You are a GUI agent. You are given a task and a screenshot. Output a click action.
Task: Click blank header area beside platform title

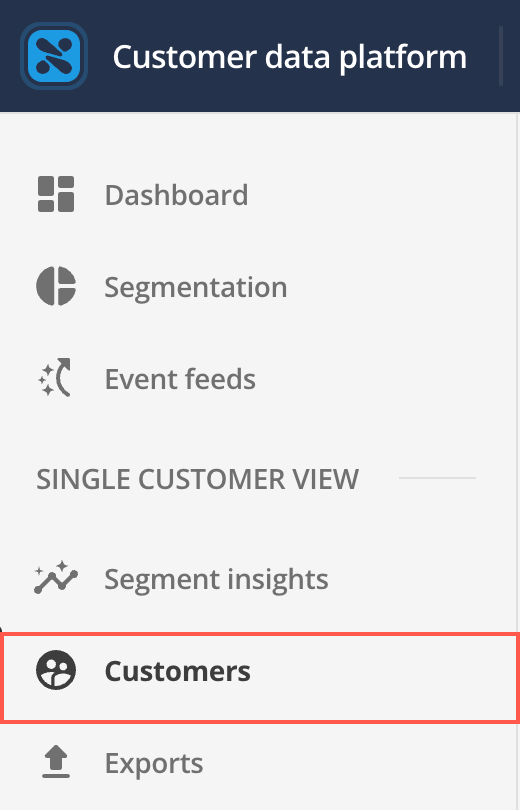[483, 56]
